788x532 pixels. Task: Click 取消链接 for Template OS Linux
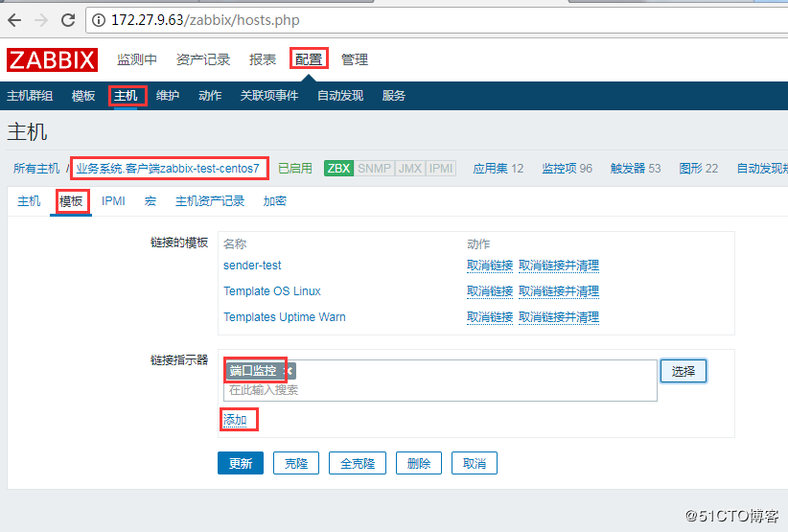click(490, 291)
